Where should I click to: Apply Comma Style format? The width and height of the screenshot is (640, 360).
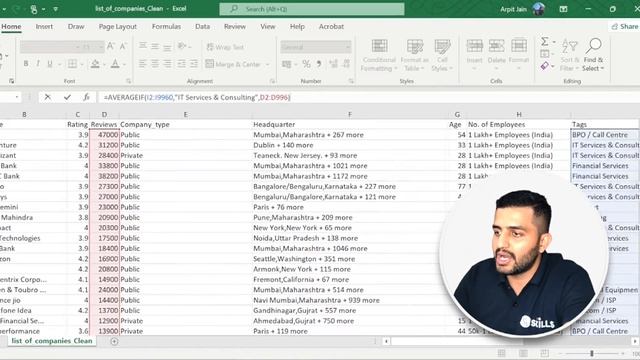pos(319,64)
